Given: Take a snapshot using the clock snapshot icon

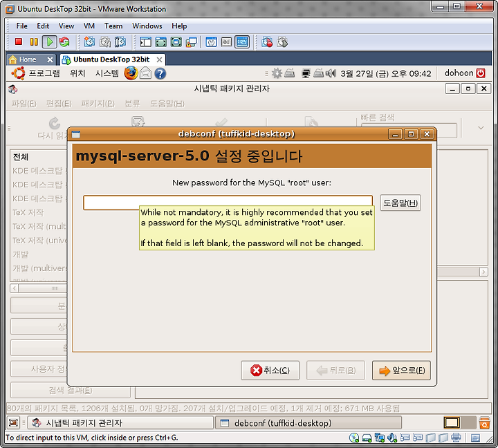Looking at the screenshot, I should point(89,41).
